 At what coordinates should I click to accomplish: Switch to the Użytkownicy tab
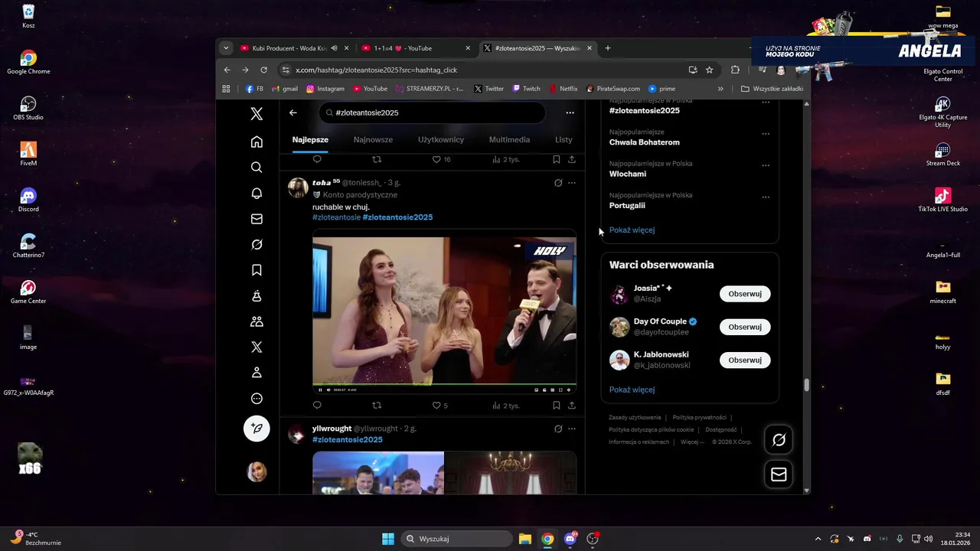click(x=441, y=140)
